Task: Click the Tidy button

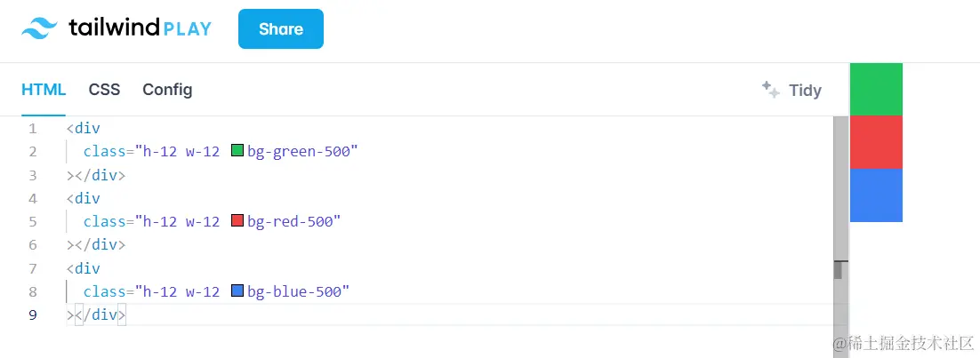Action: (x=792, y=90)
